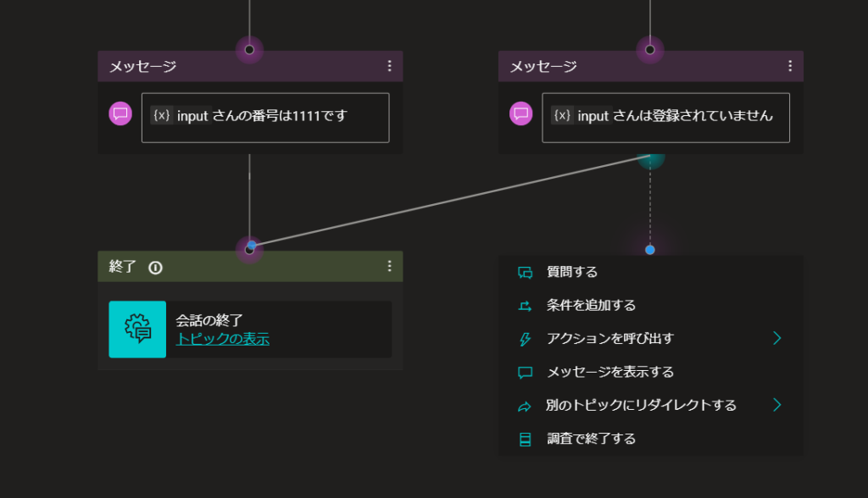Choose メッセージを表示する menu entry
The height and width of the screenshot is (498, 868).
pos(651,372)
